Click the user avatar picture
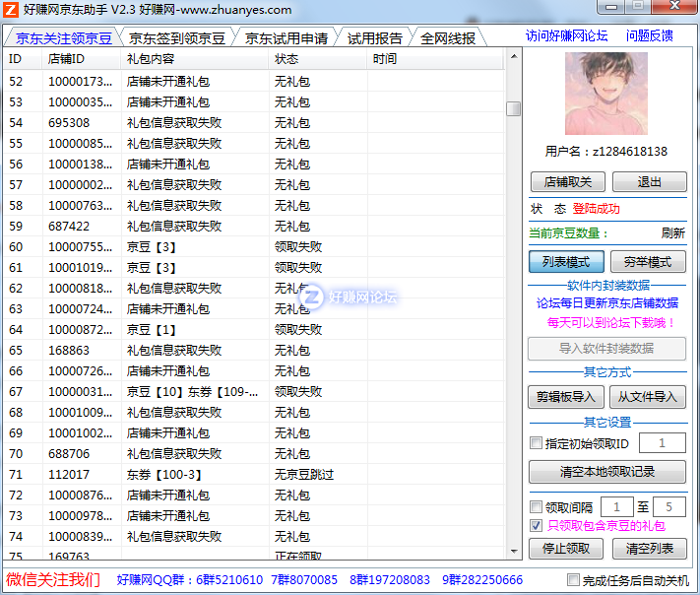Image resolution: width=700 pixels, height=595 pixels. [606, 94]
